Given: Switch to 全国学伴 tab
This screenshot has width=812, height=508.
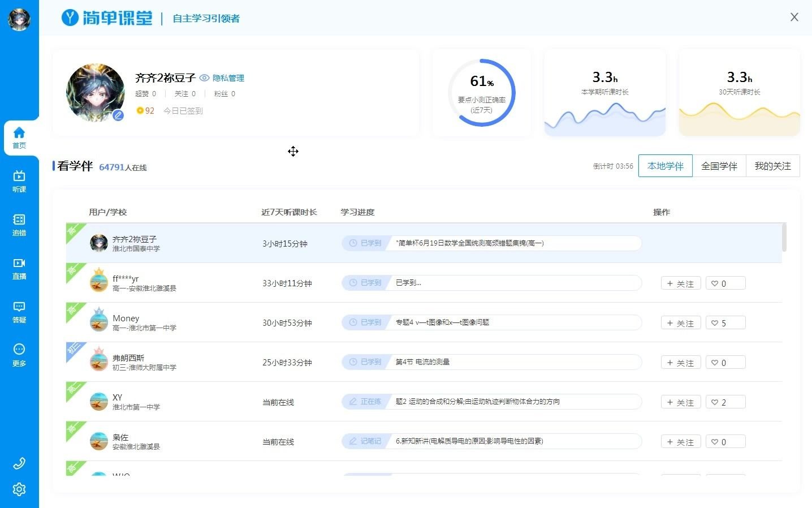Looking at the screenshot, I should (719, 166).
